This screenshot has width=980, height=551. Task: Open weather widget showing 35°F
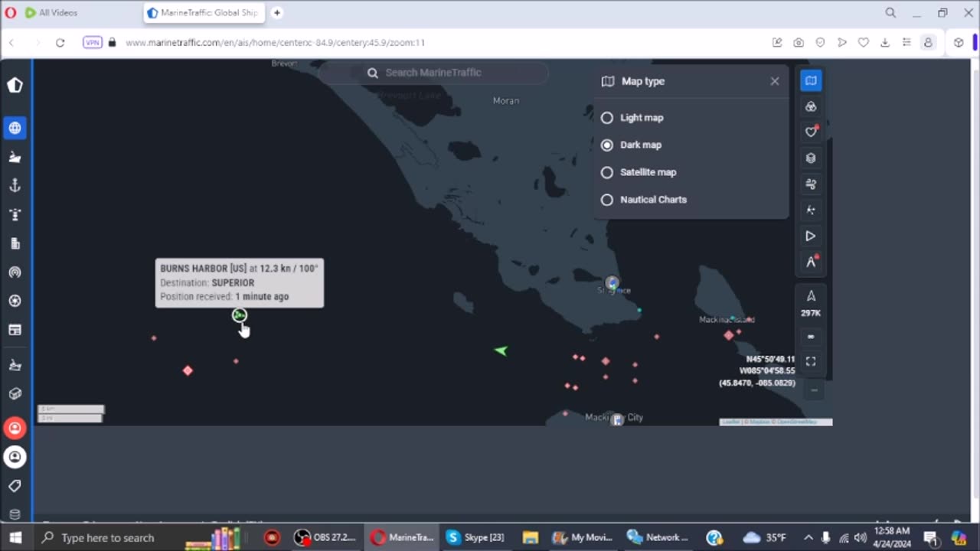point(766,537)
